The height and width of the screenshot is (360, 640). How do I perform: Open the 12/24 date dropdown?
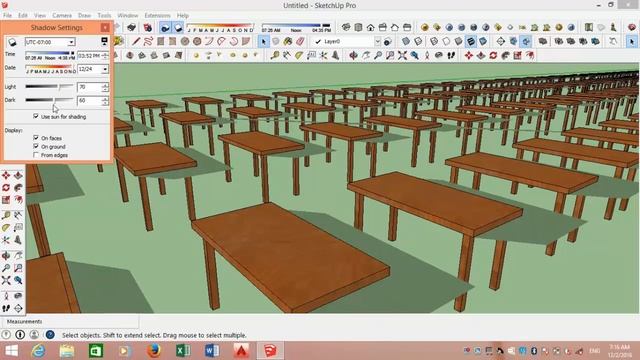[105, 69]
